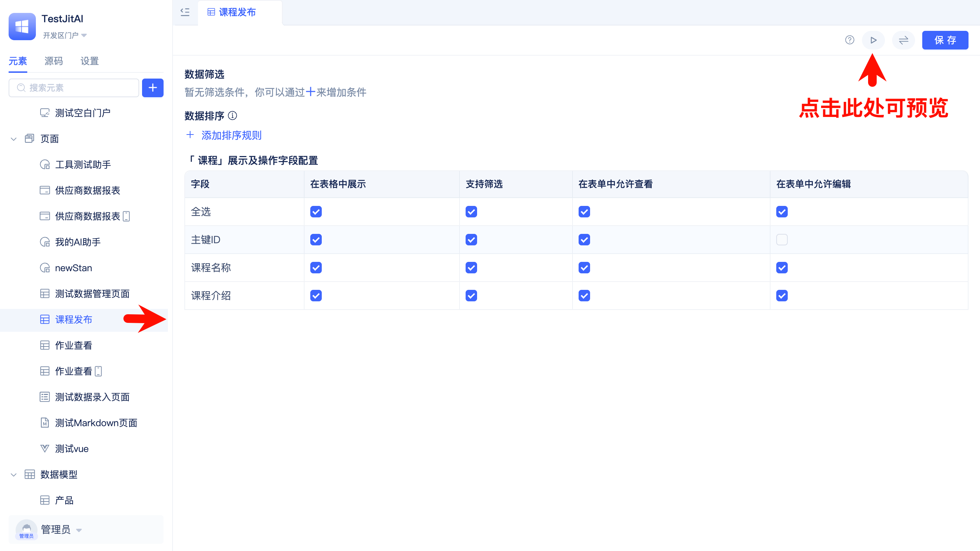Switch to the 源码 tab
This screenshot has height=551, width=980.
tap(54, 61)
